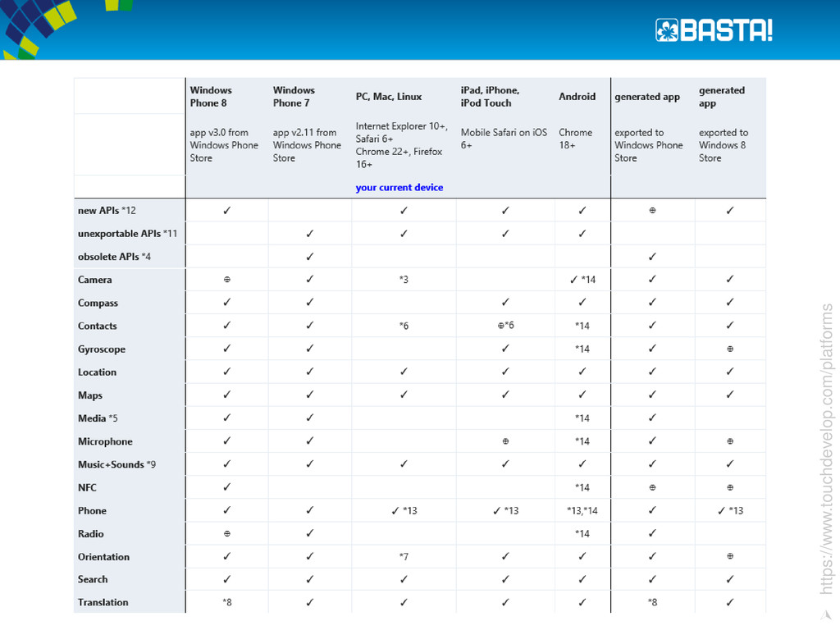The width and height of the screenshot is (840, 630).
Task: Select the 'Media *5' row label
Action: click(98, 418)
